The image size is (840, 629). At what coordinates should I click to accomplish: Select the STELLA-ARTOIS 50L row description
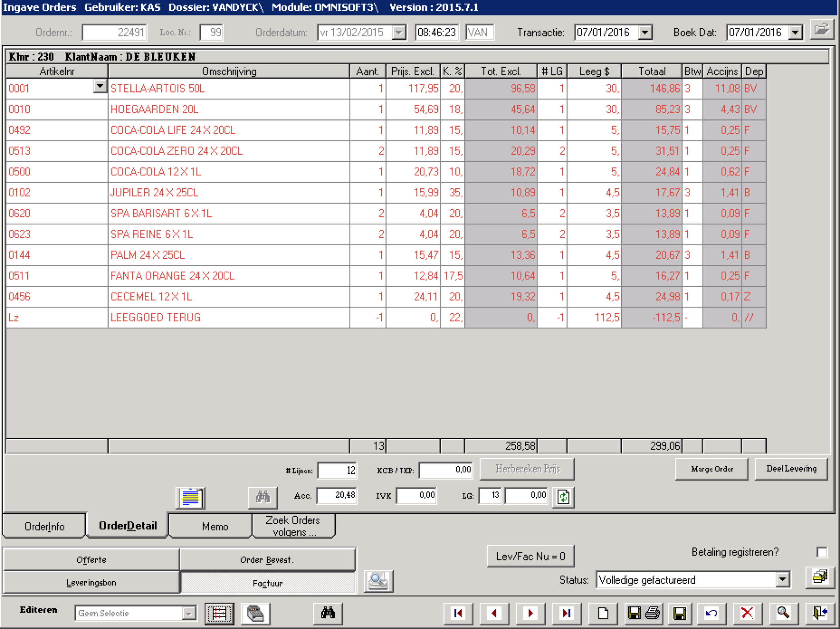(229, 89)
